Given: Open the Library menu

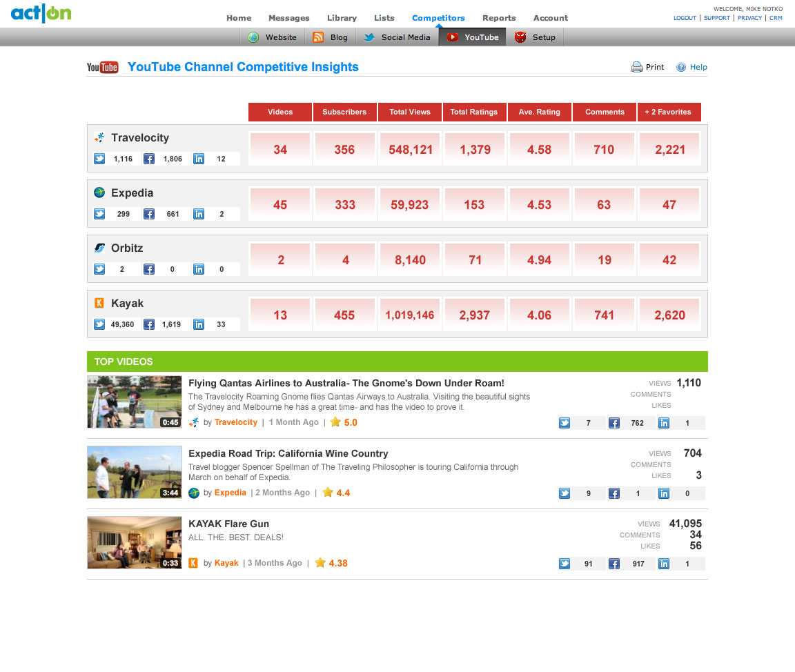Looking at the screenshot, I should [342, 18].
